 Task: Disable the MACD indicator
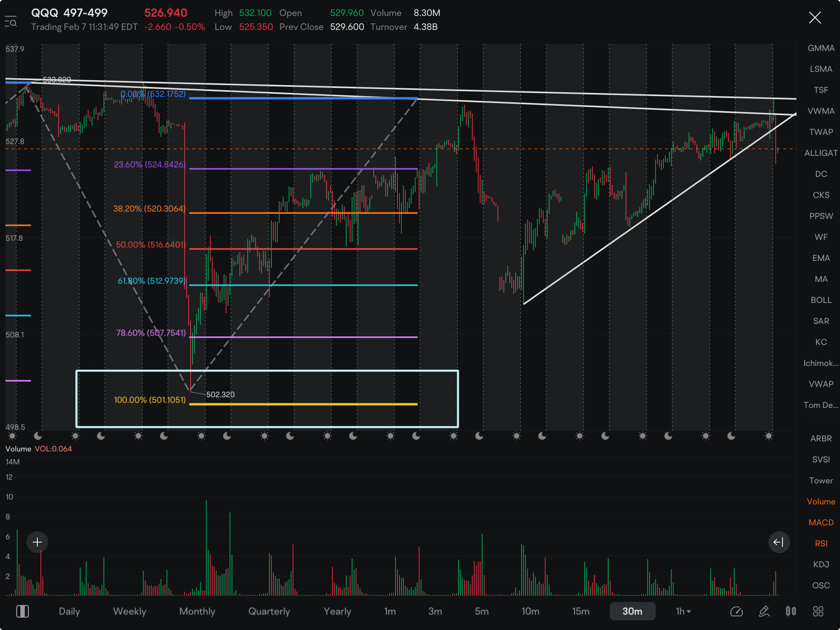[821, 523]
